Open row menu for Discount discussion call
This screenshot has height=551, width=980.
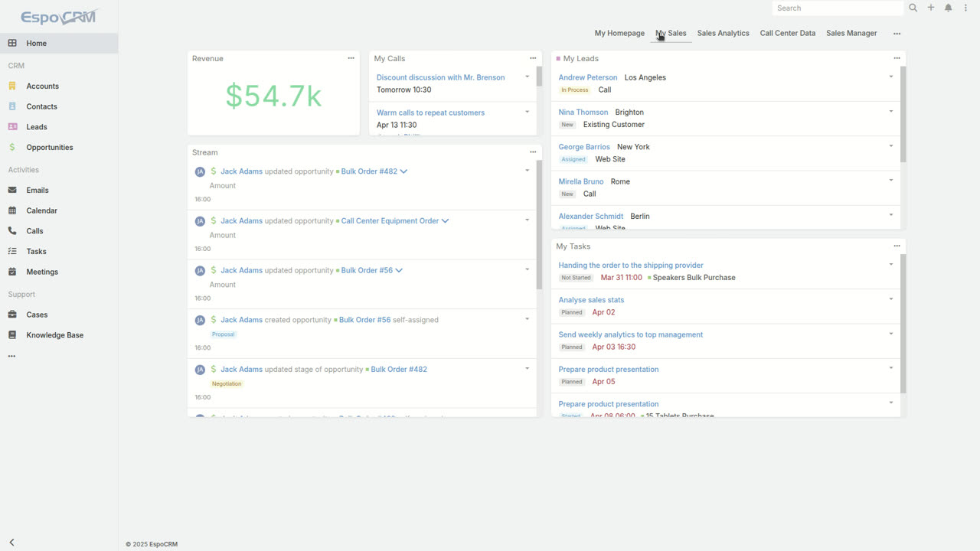tap(527, 77)
